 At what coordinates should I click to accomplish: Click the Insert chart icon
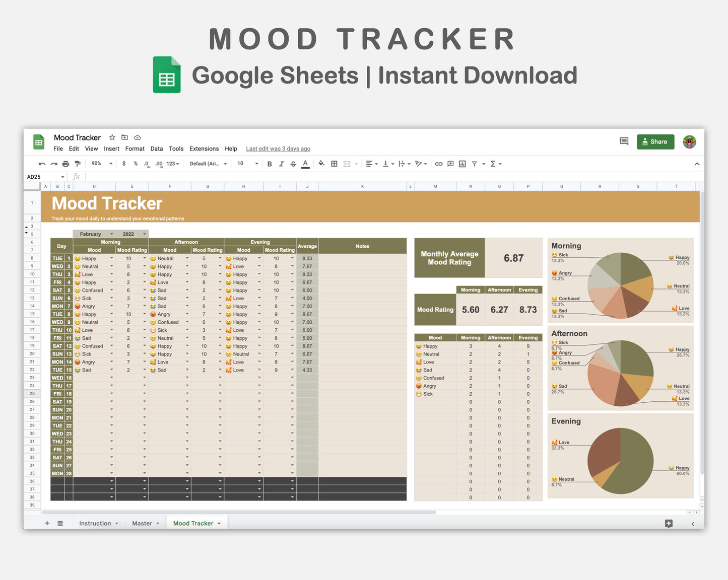(x=462, y=164)
